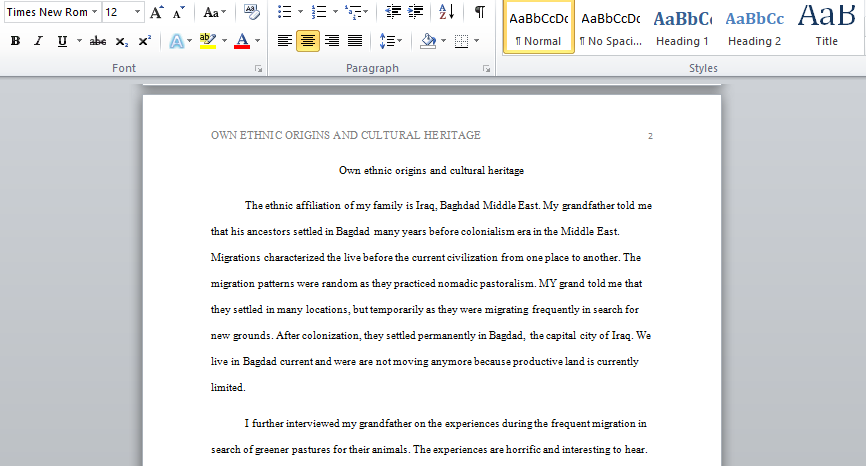Apply a bulleted list
The image size is (866, 466).
tap(284, 12)
